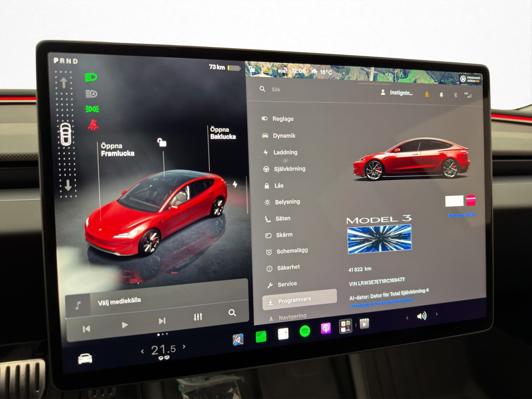Open the Skärm menu
532x399 pixels.
[x=279, y=235]
